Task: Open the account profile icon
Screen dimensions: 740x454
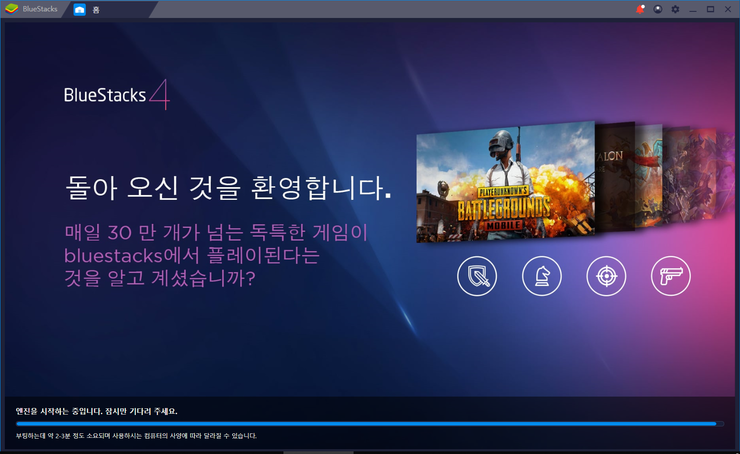Action: [x=657, y=9]
